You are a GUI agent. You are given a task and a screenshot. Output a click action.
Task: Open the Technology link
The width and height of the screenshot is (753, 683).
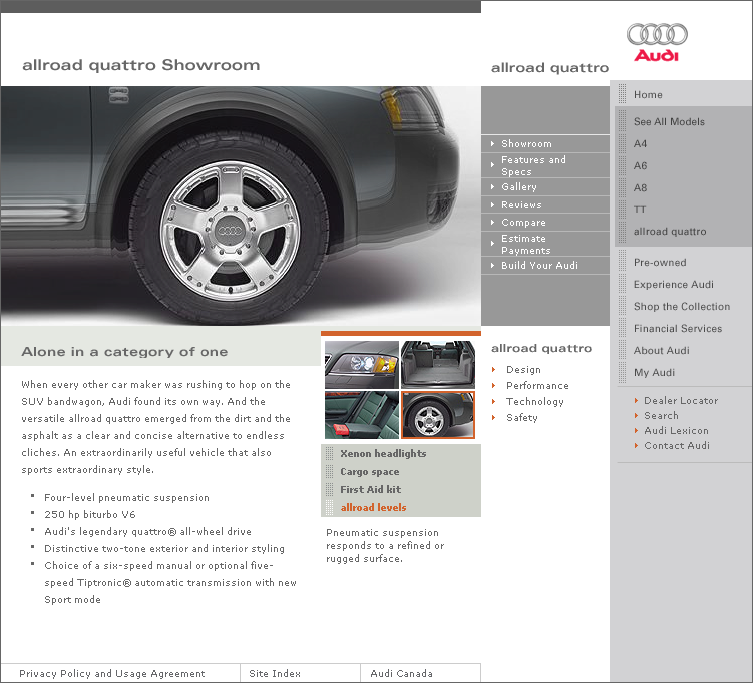click(534, 402)
